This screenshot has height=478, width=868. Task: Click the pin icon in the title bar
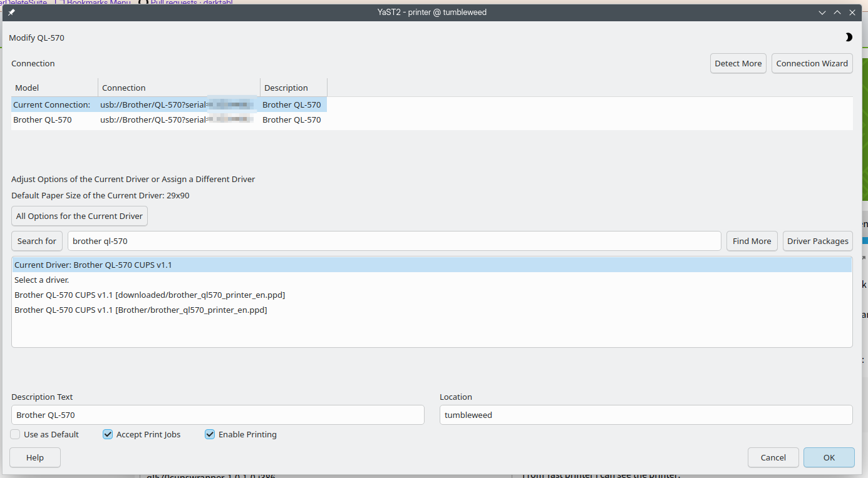coord(11,13)
